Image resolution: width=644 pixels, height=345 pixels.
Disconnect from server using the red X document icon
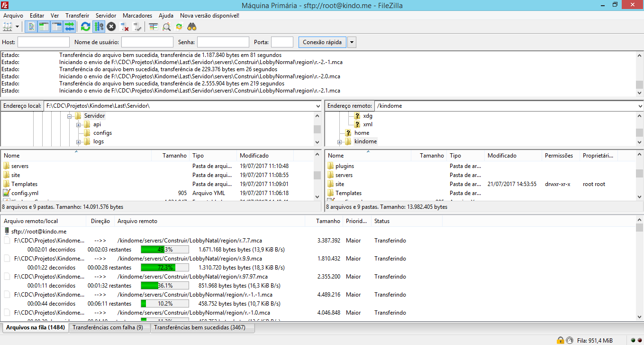tap(125, 27)
